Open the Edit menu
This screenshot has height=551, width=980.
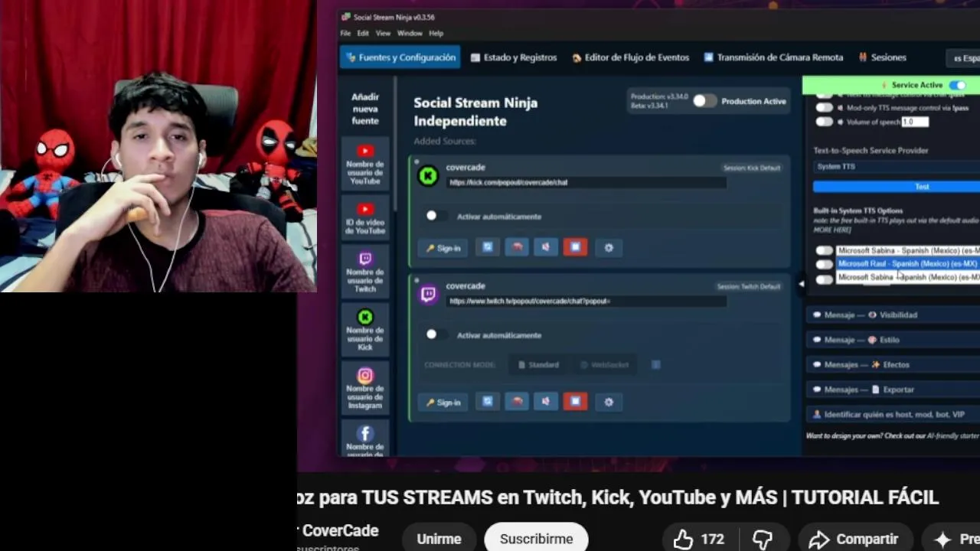click(x=363, y=34)
